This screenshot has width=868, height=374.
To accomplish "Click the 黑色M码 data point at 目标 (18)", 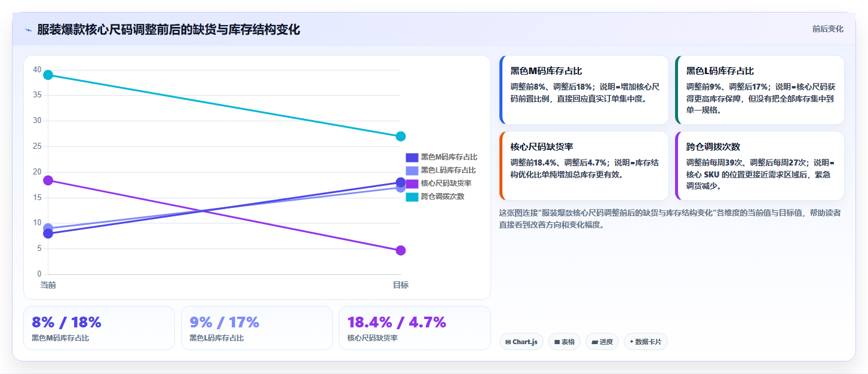I will (401, 182).
